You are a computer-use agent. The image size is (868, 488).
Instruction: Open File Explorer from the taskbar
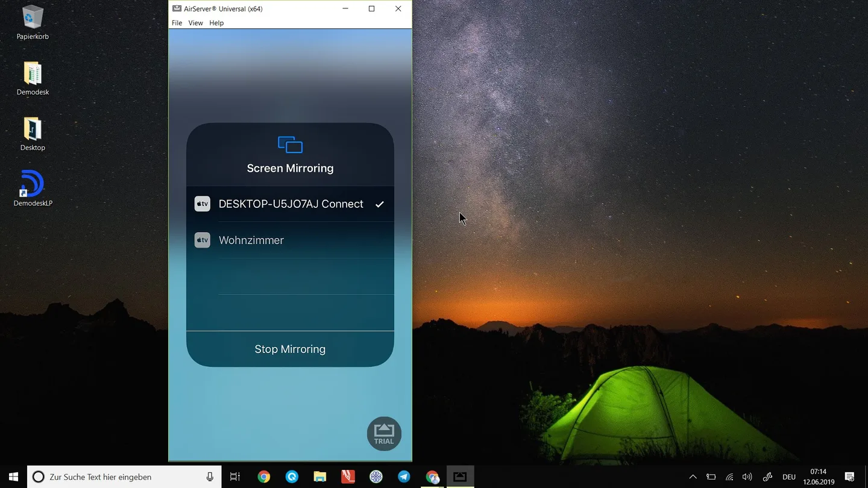coord(320,477)
